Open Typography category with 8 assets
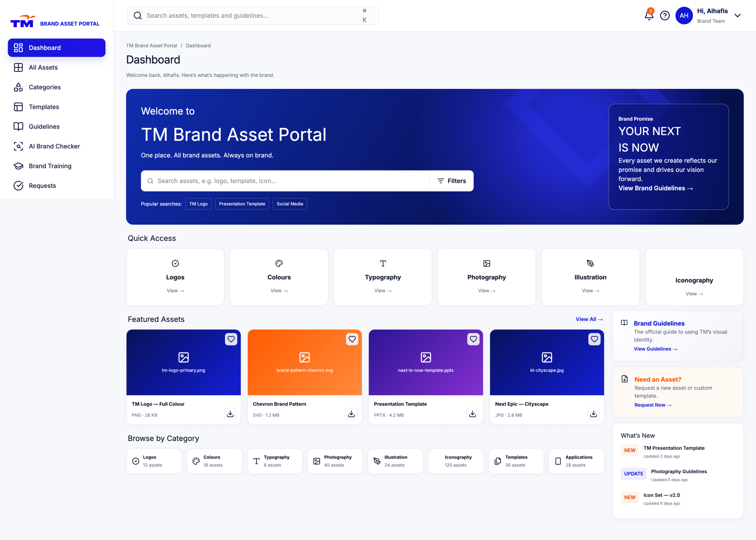This screenshot has width=756, height=540. click(x=274, y=461)
